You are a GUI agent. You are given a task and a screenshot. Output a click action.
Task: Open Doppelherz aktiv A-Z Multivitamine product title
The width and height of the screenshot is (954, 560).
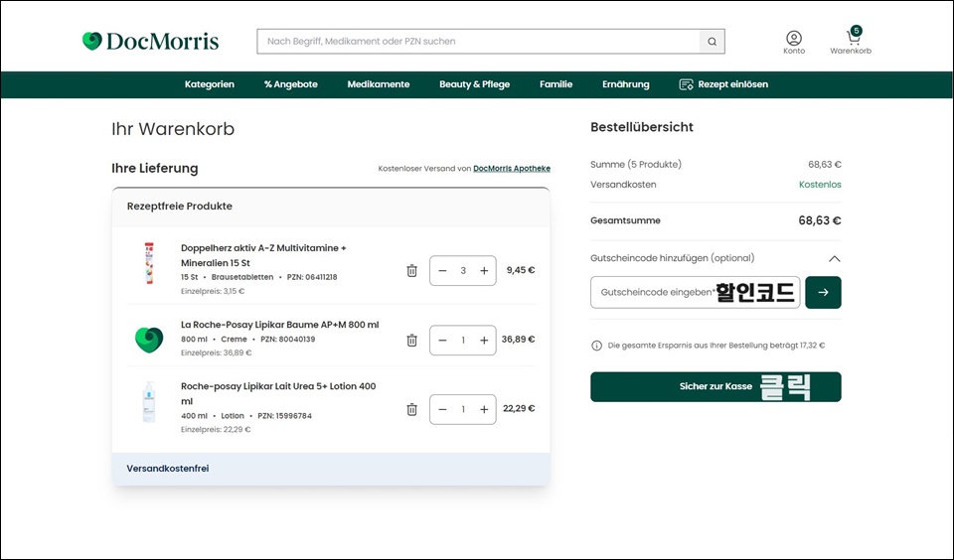(263, 255)
